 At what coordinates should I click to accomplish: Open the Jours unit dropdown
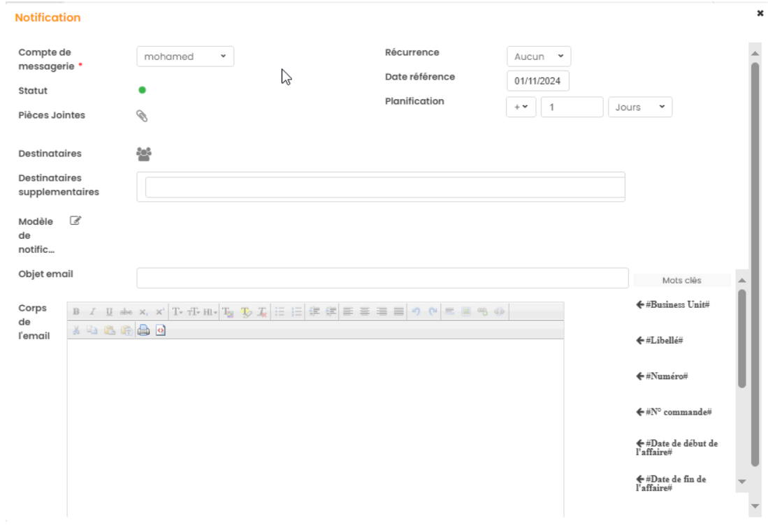pyautogui.click(x=640, y=108)
